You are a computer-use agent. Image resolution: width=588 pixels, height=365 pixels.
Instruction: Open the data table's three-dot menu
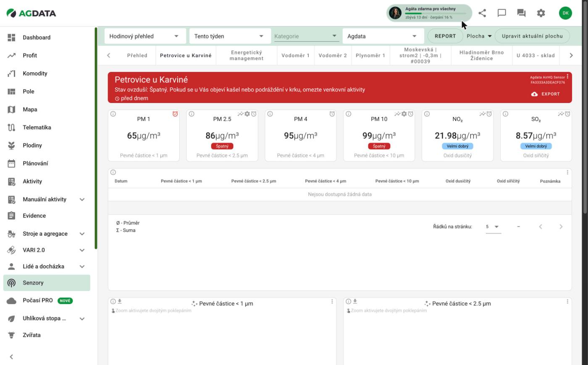(x=567, y=172)
